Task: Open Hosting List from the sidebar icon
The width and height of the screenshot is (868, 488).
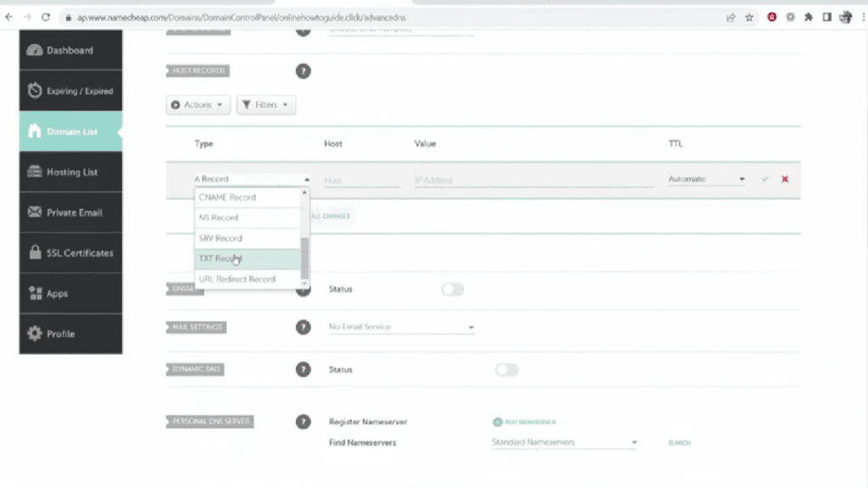Action: coord(34,172)
